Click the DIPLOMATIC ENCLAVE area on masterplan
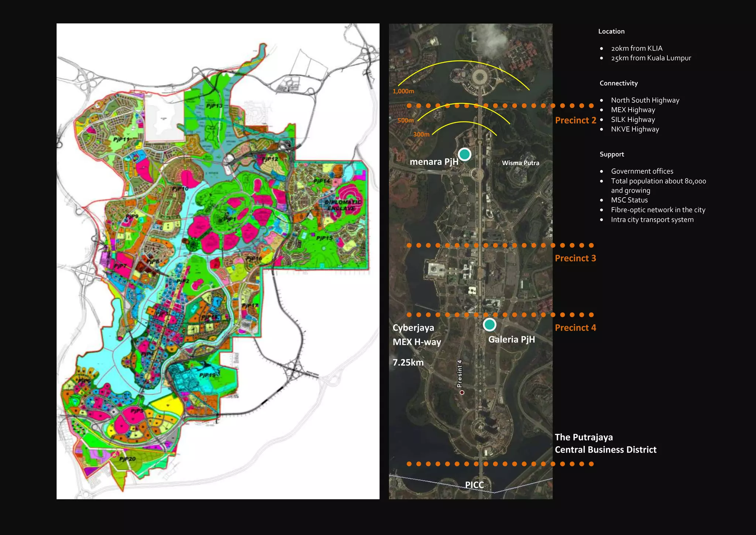The image size is (756, 535). pos(343,205)
